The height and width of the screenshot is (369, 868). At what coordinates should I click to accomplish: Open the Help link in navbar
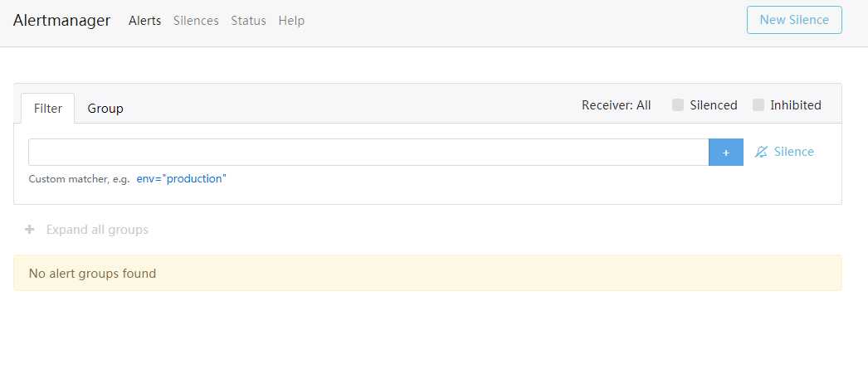click(291, 21)
